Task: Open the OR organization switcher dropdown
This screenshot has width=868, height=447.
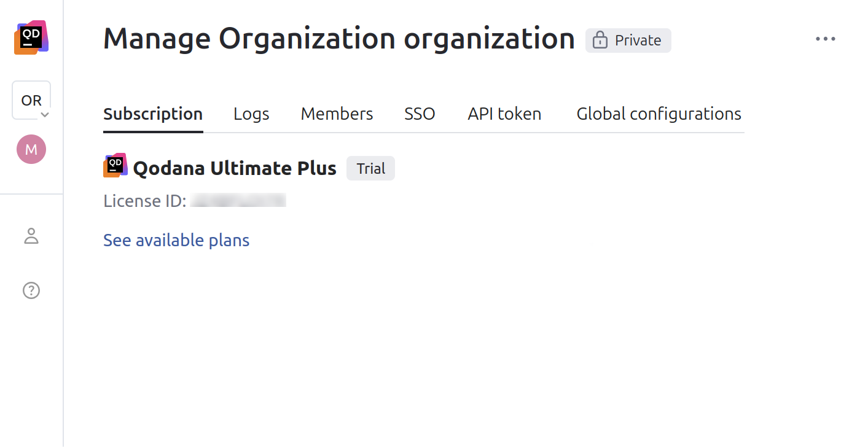Action: point(31,100)
